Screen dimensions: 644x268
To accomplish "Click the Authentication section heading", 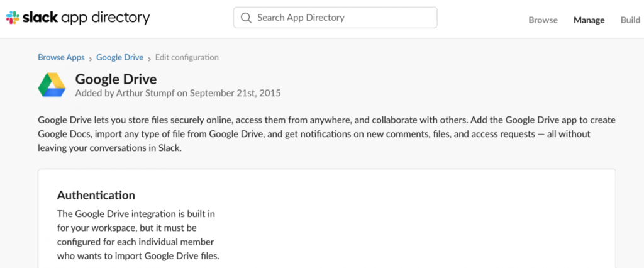I will coord(96,195).
